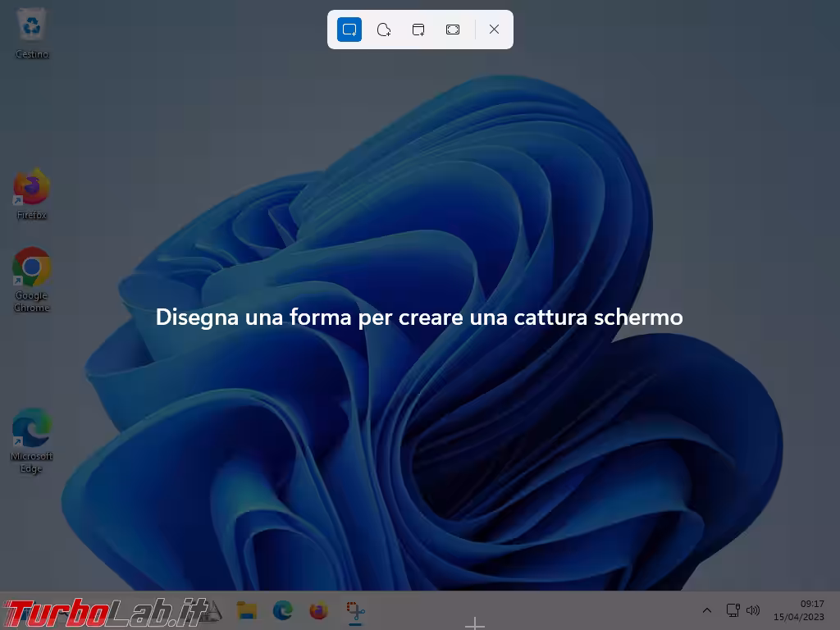Image resolution: width=840 pixels, height=630 pixels.
Task: Select the rectangle snip mode
Action: (349, 30)
